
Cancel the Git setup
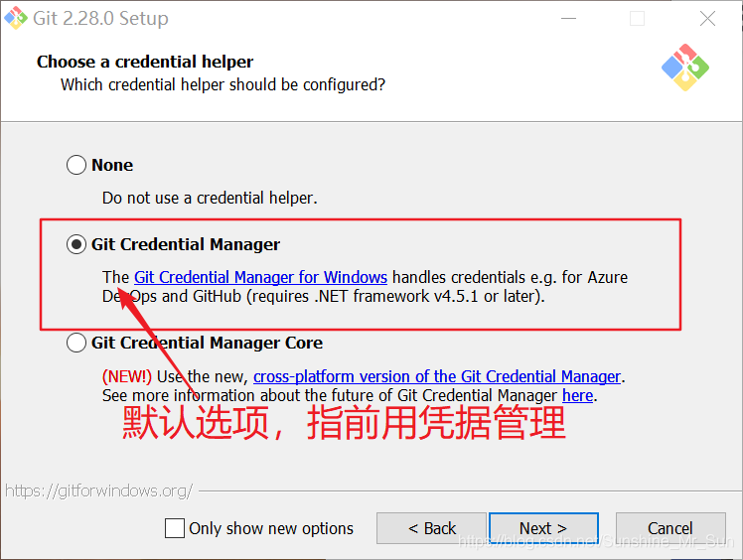(670, 528)
